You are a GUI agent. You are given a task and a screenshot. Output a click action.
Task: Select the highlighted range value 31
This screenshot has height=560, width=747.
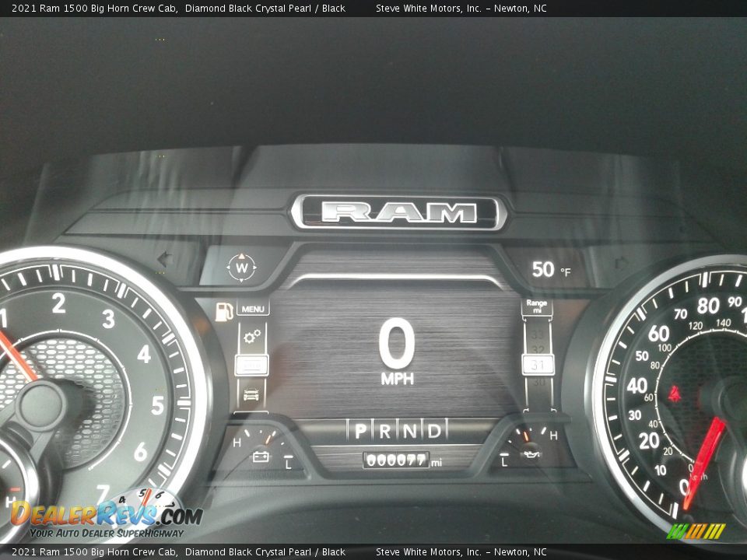coord(538,366)
